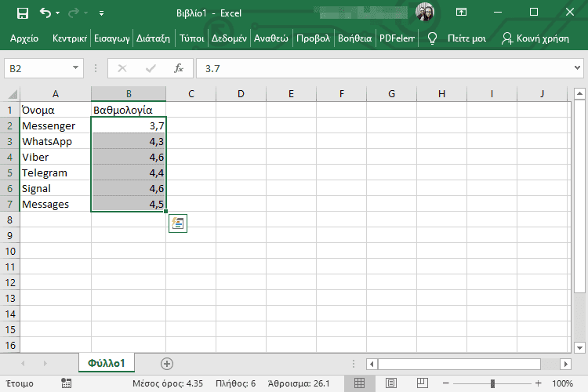
Task: Click cell B7 with value 4,5
Action: [129, 205]
